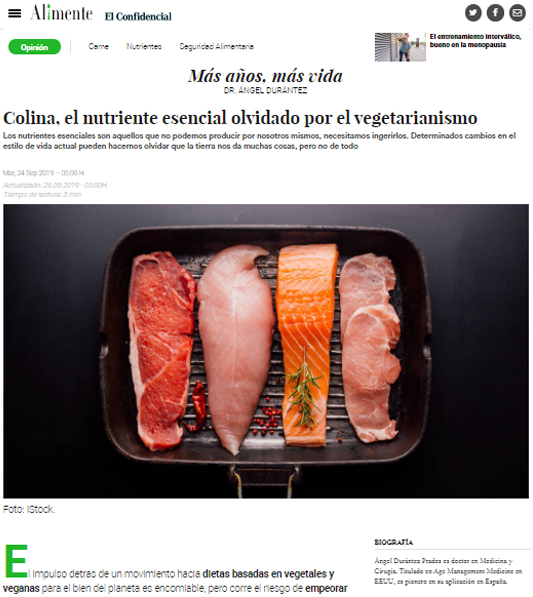Image resolution: width=533 pixels, height=597 pixels.
Task: Click the article subtitle paragraph
Action: coord(259,141)
